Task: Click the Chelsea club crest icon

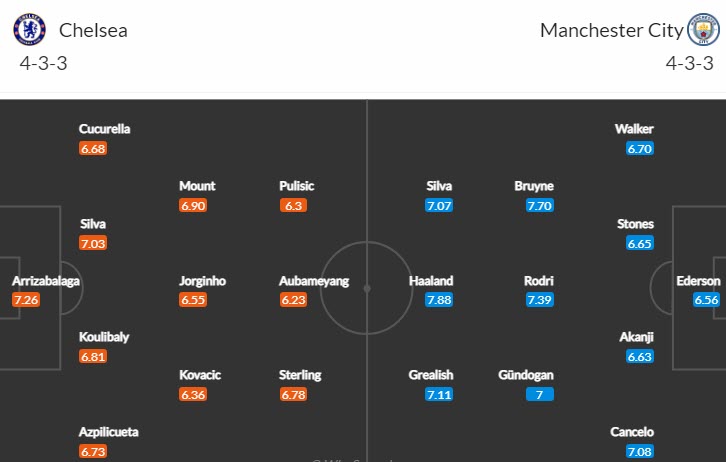Action: coord(30,30)
